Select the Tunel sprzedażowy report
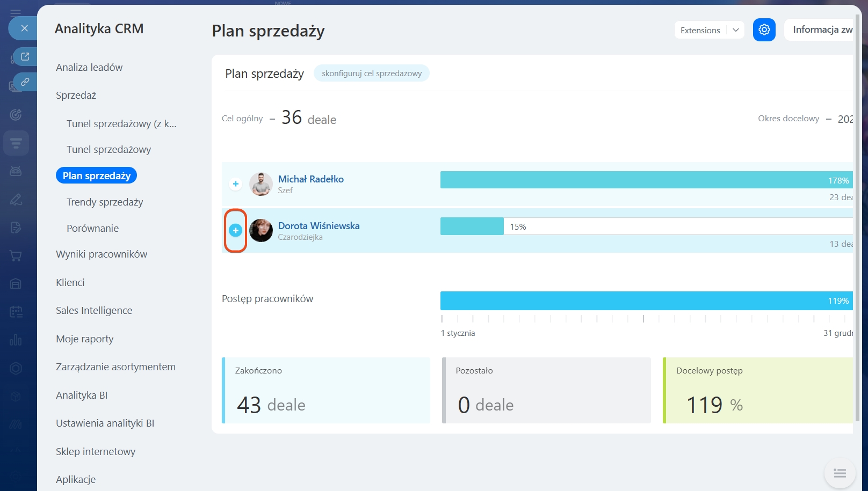Image resolution: width=868 pixels, height=491 pixels. [x=108, y=150]
